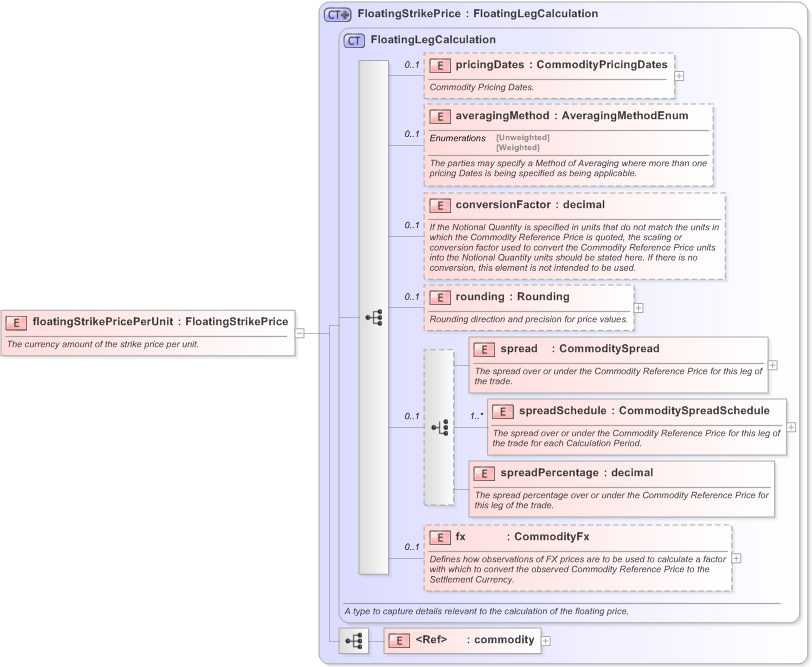Click the 0..1 cardinality beside pricingDates
Viewport: 812px width, 667px height.
[412, 65]
